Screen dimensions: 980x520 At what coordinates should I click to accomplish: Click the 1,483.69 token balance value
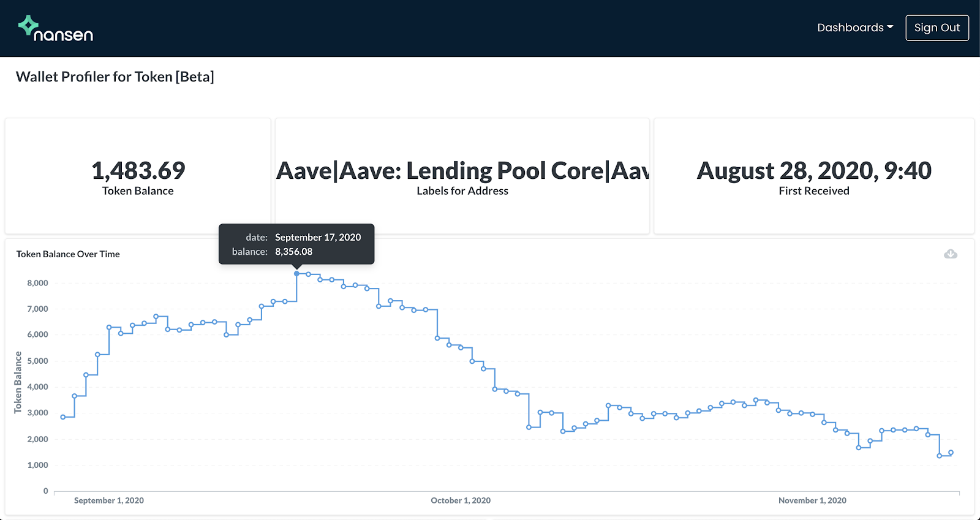pos(138,170)
